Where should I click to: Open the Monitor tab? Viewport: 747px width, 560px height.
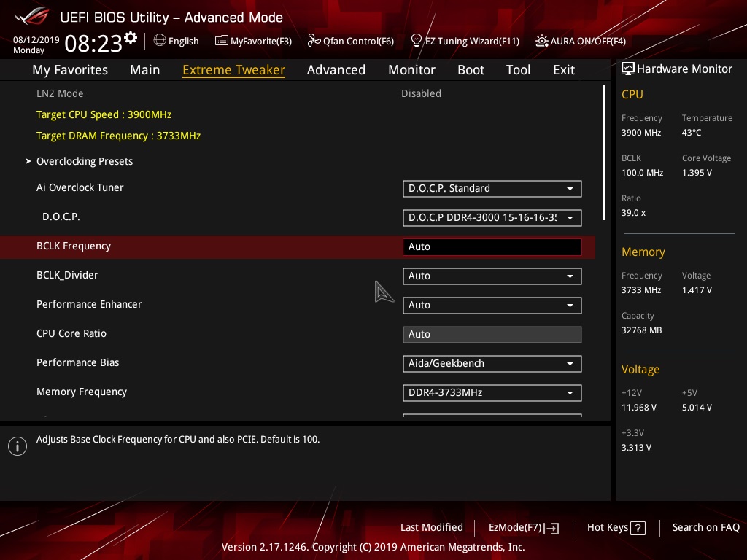point(411,70)
